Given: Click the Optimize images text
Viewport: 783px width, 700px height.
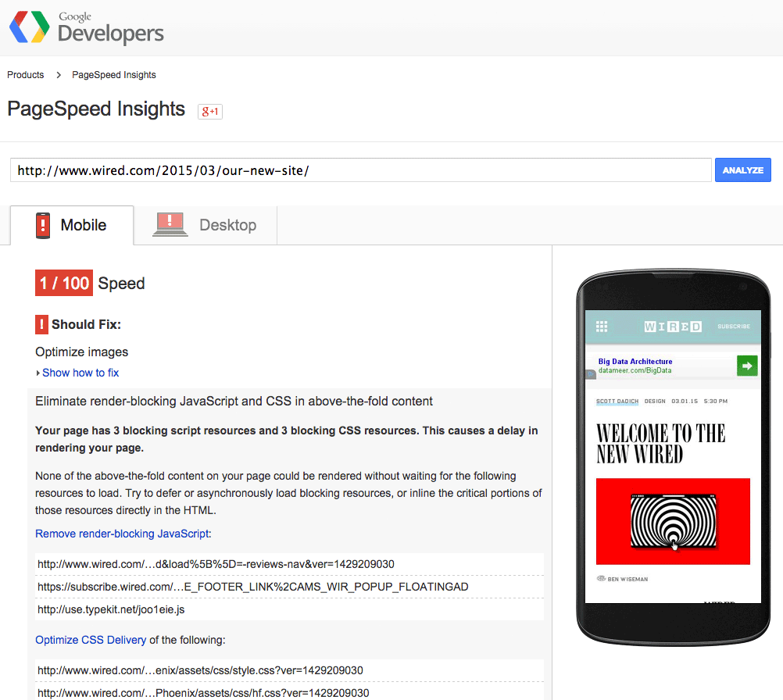Looking at the screenshot, I should [81, 352].
